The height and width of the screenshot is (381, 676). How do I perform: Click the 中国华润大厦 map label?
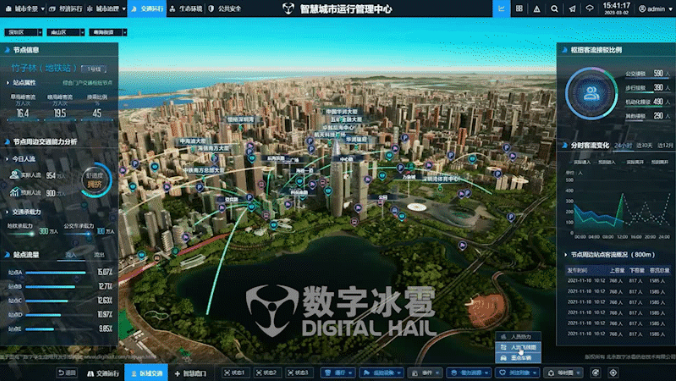[x=342, y=112]
